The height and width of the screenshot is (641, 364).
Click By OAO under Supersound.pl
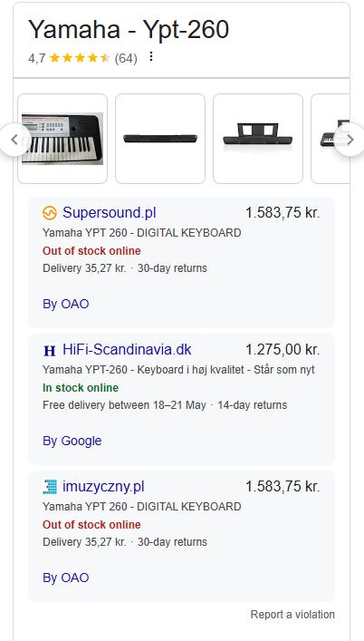pos(66,304)
